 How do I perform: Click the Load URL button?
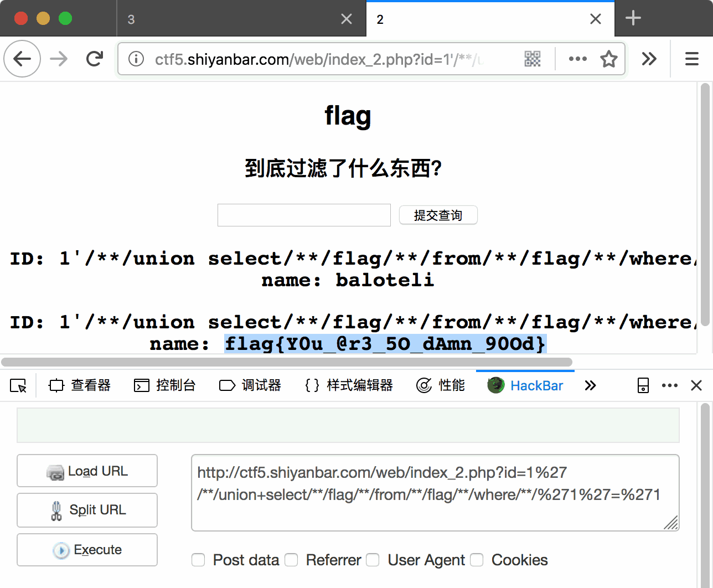point(87,471)
